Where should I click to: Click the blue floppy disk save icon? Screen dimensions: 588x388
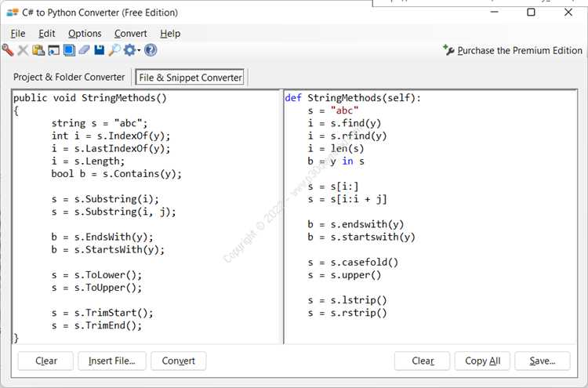100,50
